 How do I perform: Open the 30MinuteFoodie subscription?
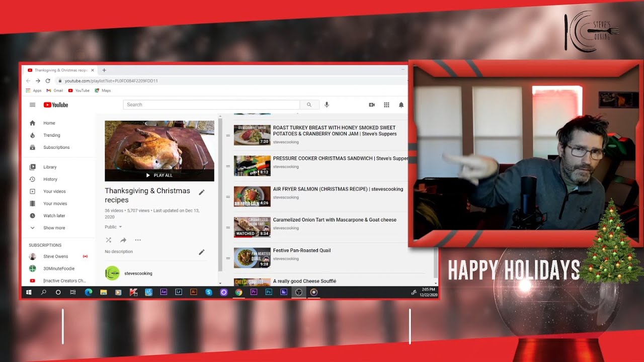tap(58, 268)
